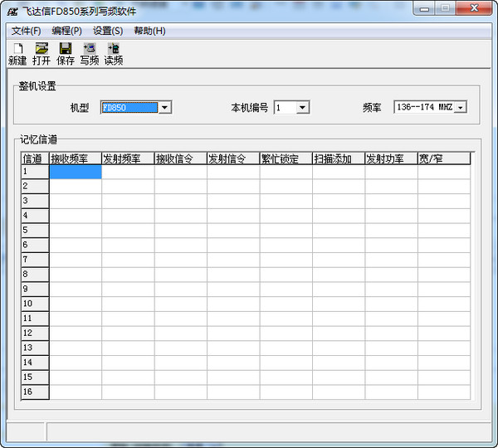Select channel row header 3
The height and width of the screenshot is (448, 498).
pos(35,201)
